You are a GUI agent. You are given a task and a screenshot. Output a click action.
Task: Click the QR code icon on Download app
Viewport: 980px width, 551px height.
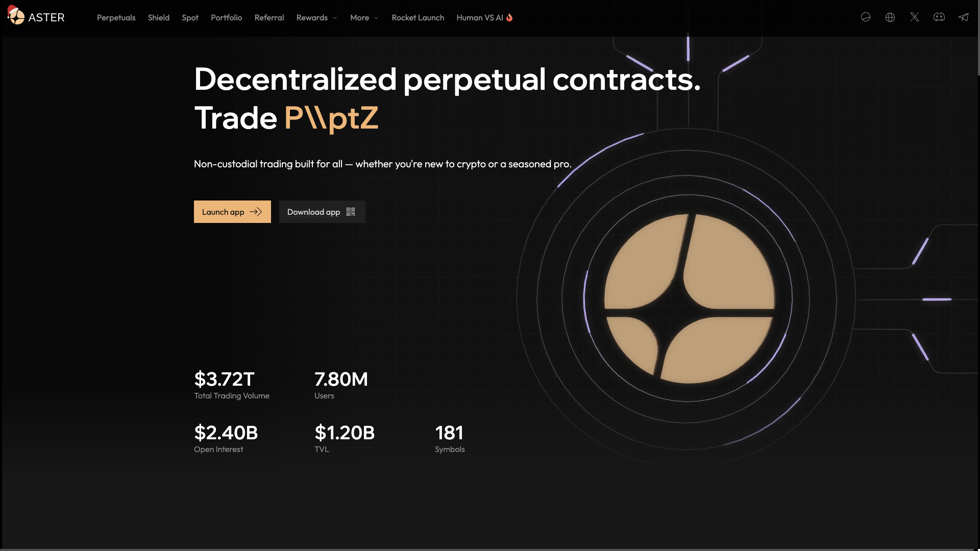pos(351,212)
